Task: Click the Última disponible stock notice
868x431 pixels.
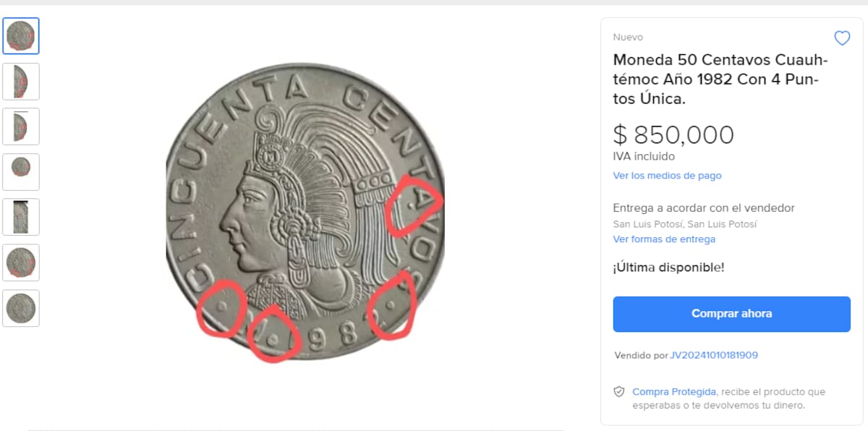Action: (x=665, y=267)
